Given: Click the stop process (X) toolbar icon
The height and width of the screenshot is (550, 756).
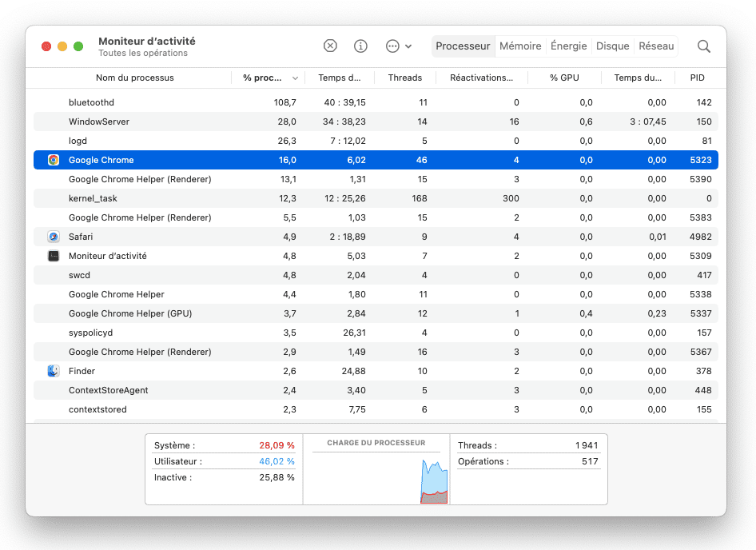Looking at the screenshot, I should tap(330, 46).
